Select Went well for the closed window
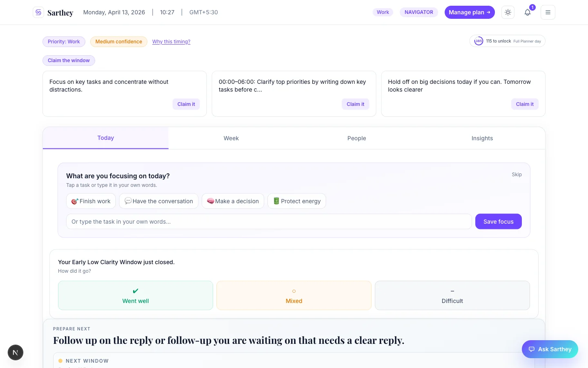The height and width of the screenshot is (368, 588). coord(135,295)
